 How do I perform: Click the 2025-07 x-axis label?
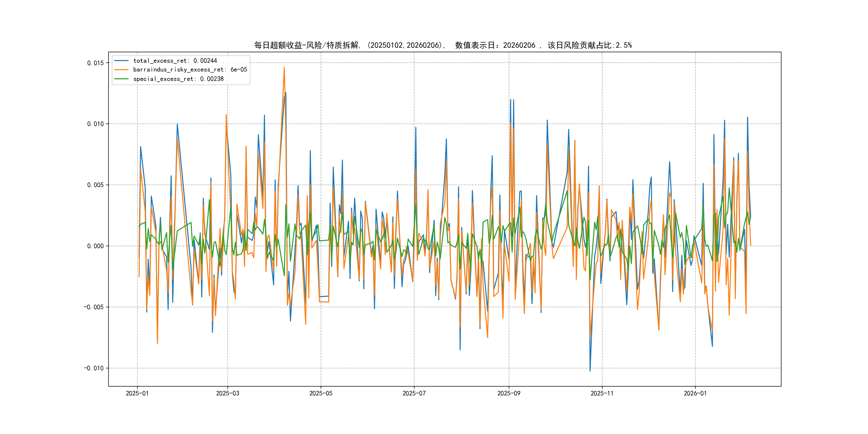(x=414, y=393)
